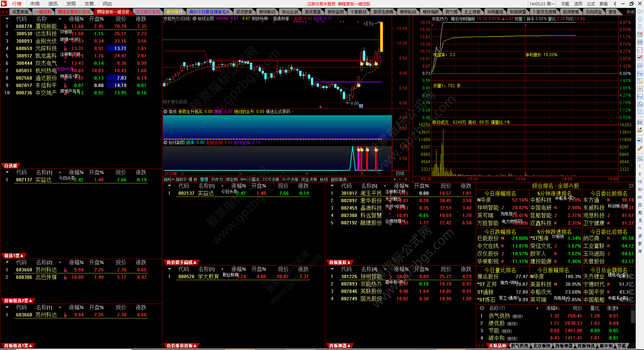Toggle the 秘线副图 indicator panel circle check
Viewport: 644px width, 350px height.
coord(165,142)
